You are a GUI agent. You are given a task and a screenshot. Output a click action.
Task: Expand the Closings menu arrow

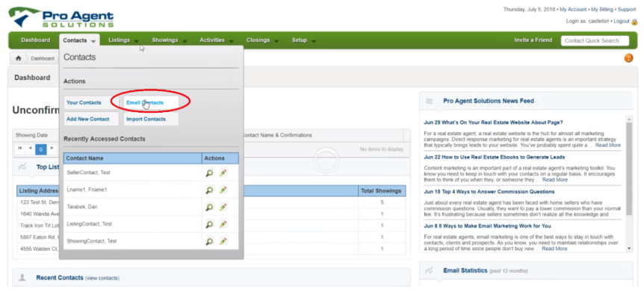pos(276,41)
